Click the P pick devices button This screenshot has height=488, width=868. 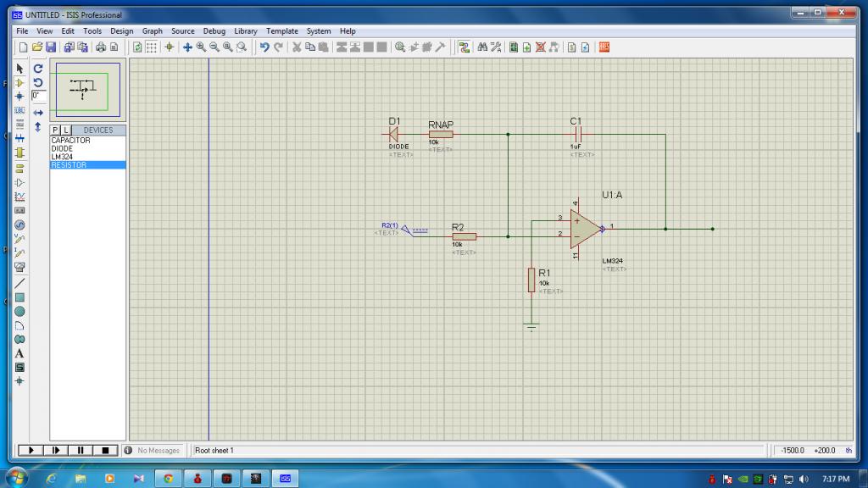pyautogui.click(x=56, y=130)
